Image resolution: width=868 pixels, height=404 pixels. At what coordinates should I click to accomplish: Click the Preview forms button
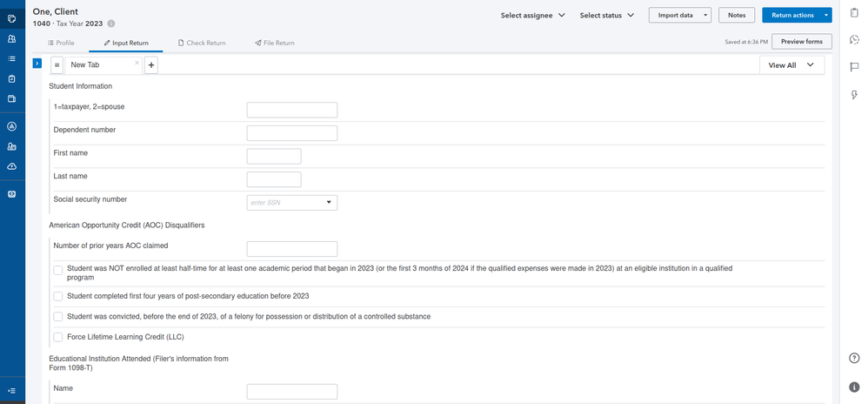802,42
